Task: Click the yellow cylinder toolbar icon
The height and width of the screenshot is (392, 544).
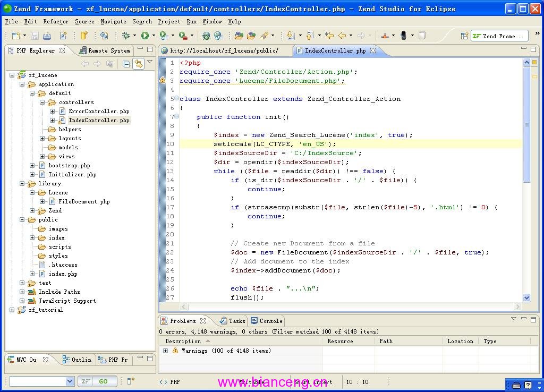Action: [83, 36]
